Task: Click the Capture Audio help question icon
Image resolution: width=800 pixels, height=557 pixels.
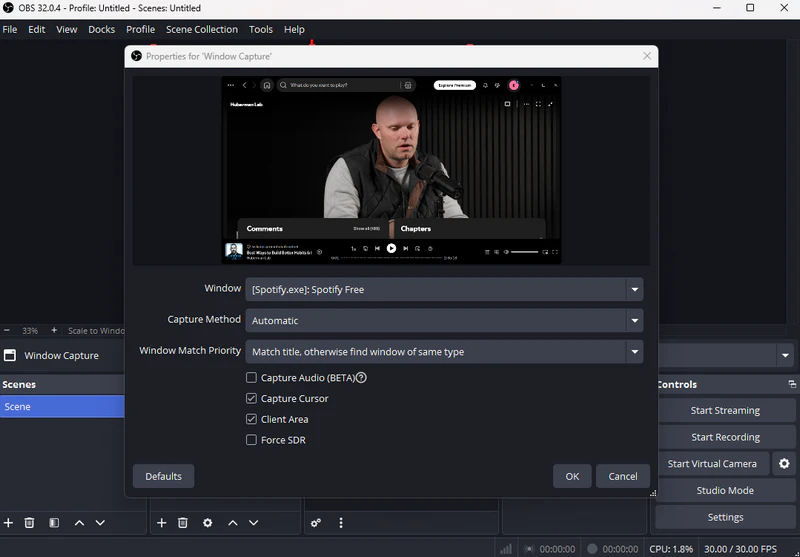Action: click(x=361, y=378)
